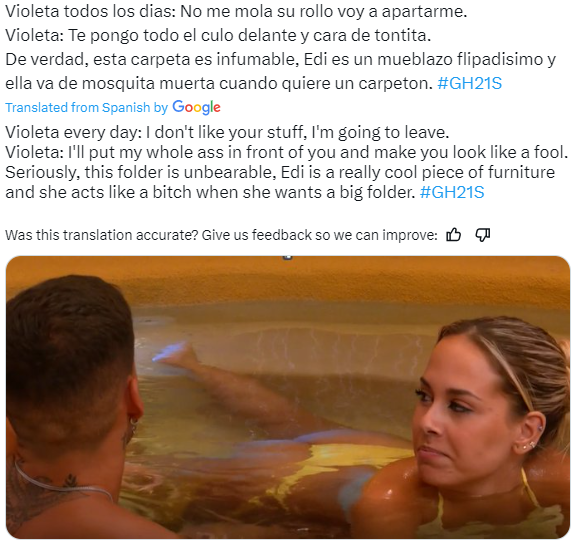Give thumbs up for translation accuracy
The height and width of the screenshot is (549, 571).
pyautogui.click(x=453, y=235)
